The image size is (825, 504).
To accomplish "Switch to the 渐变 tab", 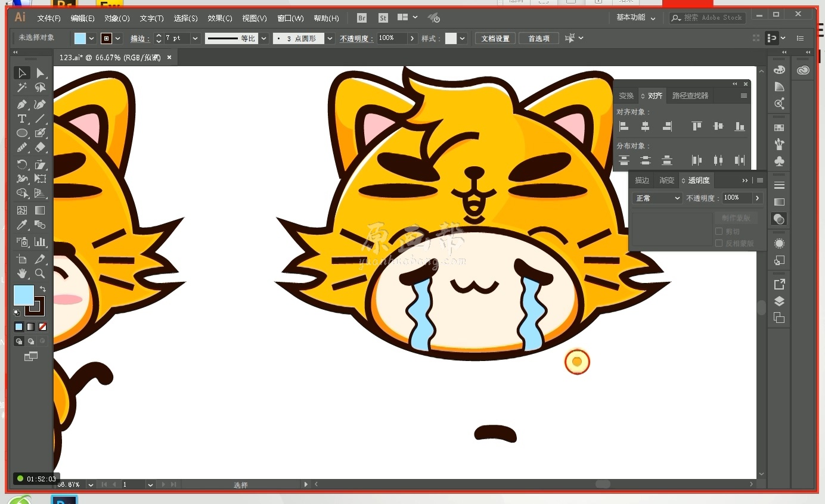I will click(x=667, y=180).
